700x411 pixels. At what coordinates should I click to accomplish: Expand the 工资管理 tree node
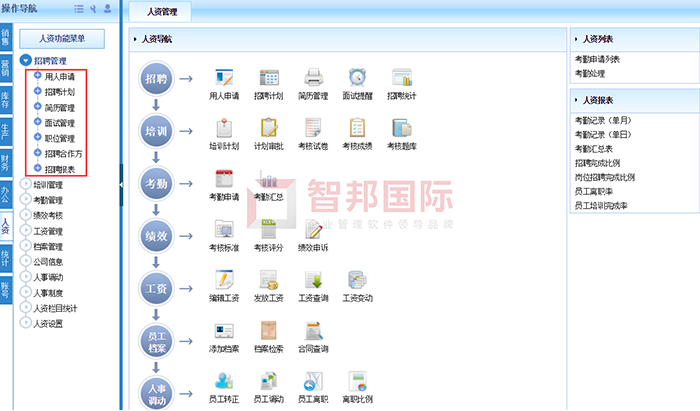26,231
